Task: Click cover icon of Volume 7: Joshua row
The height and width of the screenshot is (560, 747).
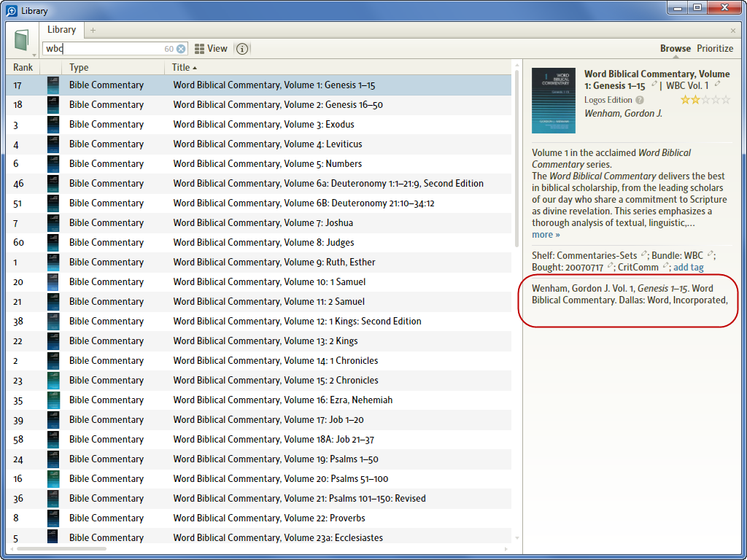Action: click(53, 223)
